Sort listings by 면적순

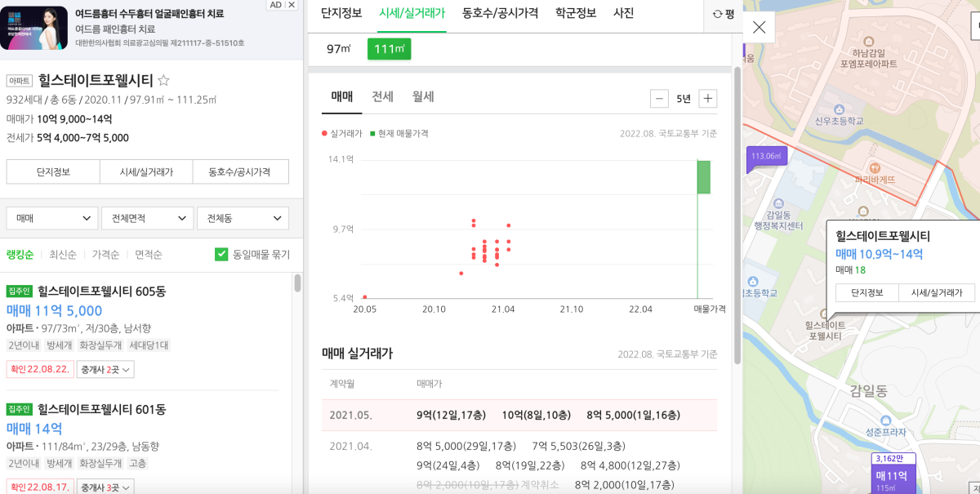(149, 255)
